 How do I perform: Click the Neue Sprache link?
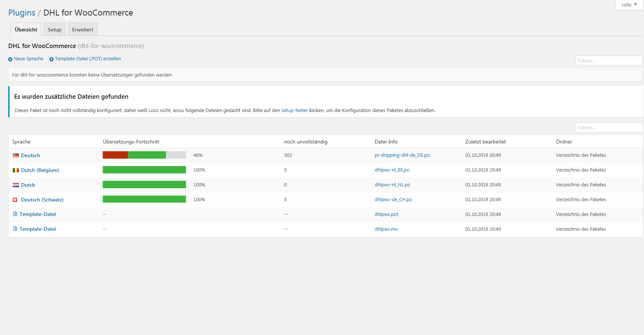point(28,59)
